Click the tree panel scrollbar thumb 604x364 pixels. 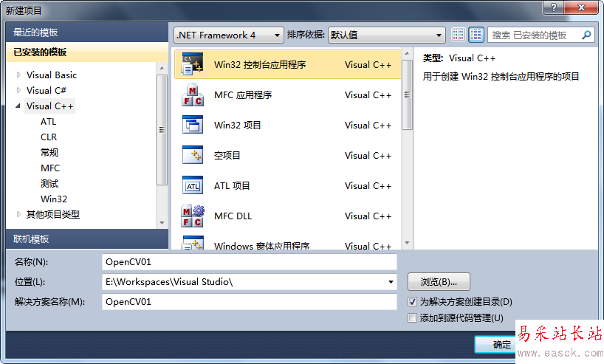pyautogui.click(x=162, y=130)
